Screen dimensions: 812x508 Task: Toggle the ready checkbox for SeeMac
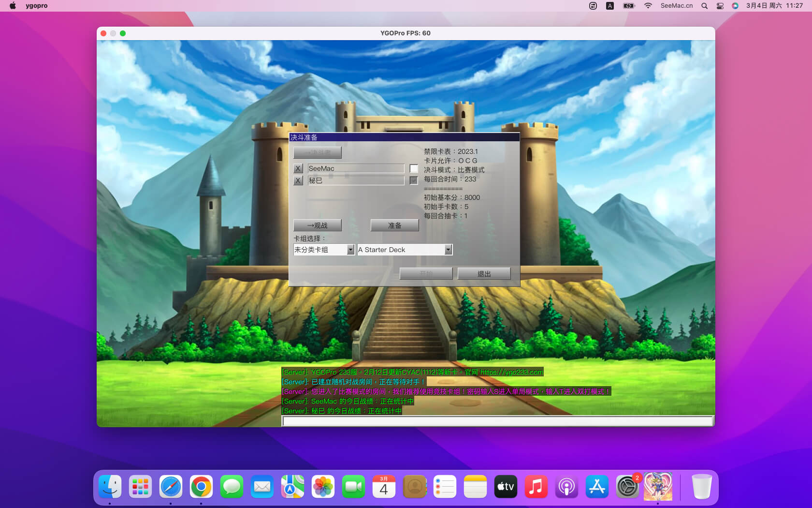point(414,169)
